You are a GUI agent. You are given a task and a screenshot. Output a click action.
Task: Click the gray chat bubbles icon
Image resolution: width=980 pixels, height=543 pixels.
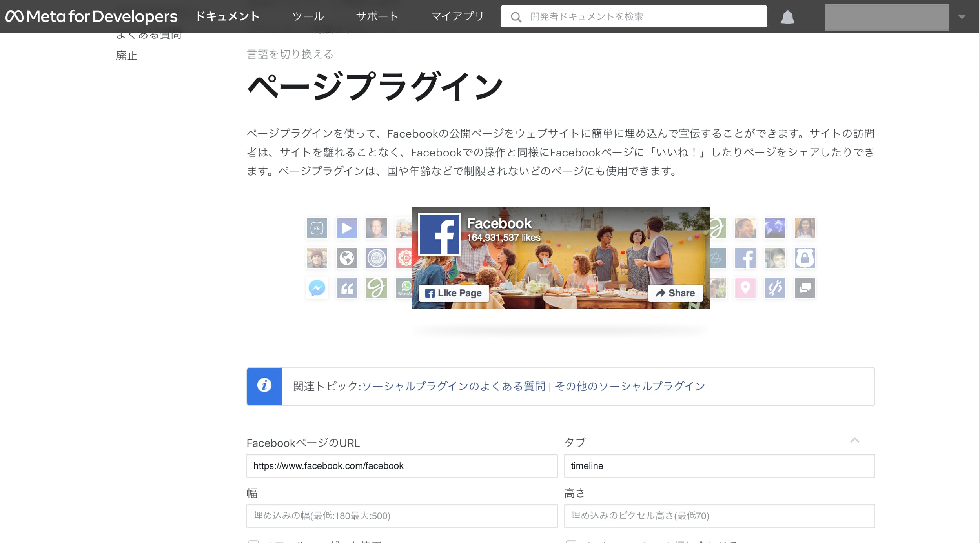coord(805,288)
